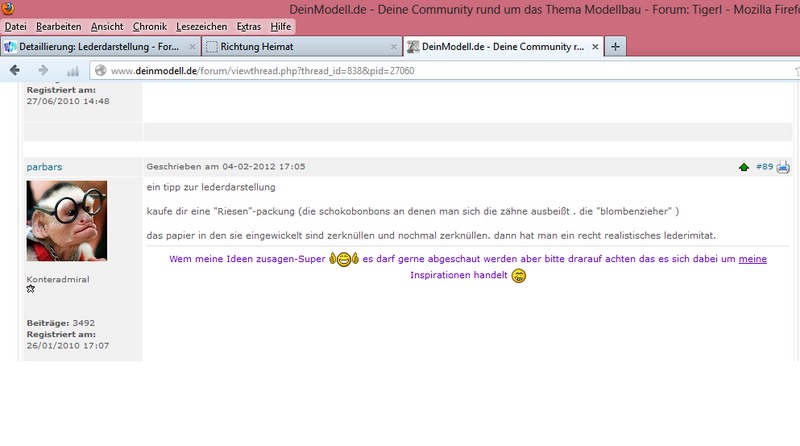The height and width of the screenshot is (446, 800).
Task: Open permalink #89 of the post
Action: pyautogui.click(x=764, y=167)
